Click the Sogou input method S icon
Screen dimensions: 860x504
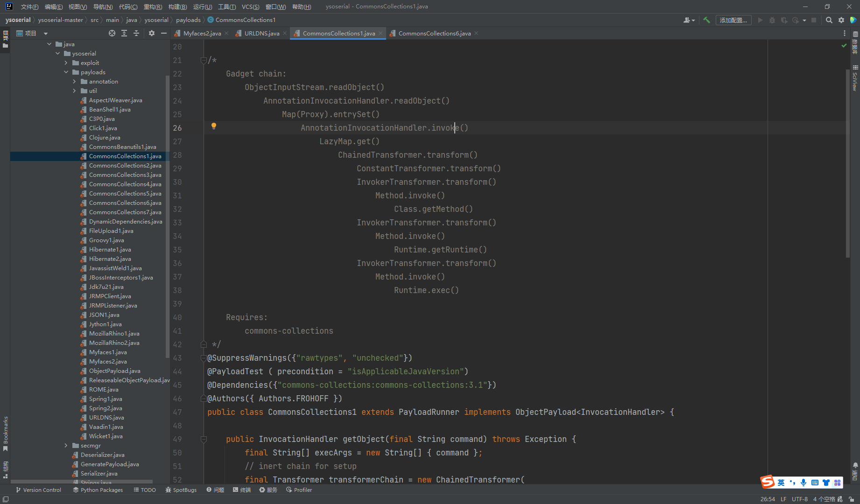768,482
